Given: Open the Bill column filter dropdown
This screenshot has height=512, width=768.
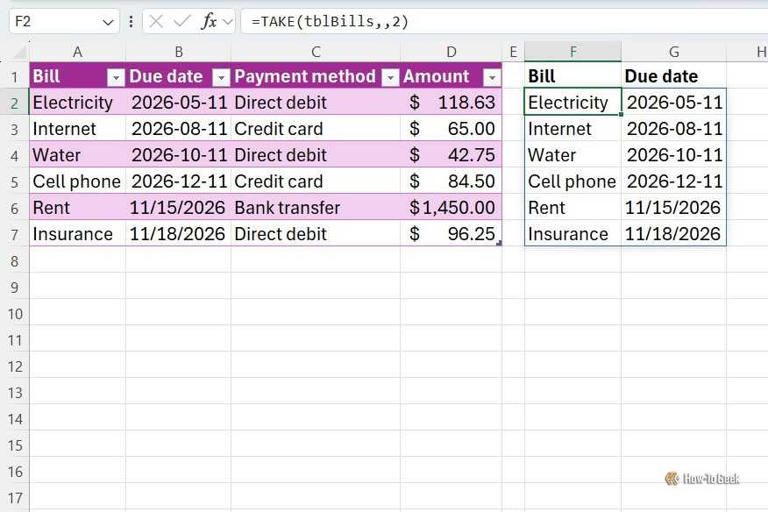Looking at the screenshot, I should tap(116, 77).
